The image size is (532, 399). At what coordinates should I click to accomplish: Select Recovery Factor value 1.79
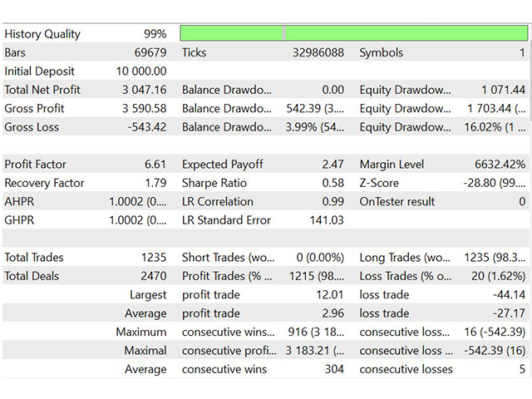(x=155, y=183)
